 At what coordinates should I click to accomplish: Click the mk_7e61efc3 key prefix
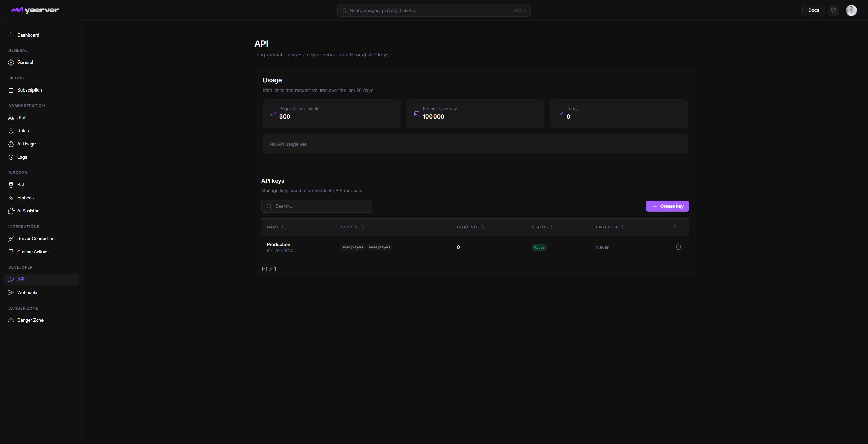(281, 251)
